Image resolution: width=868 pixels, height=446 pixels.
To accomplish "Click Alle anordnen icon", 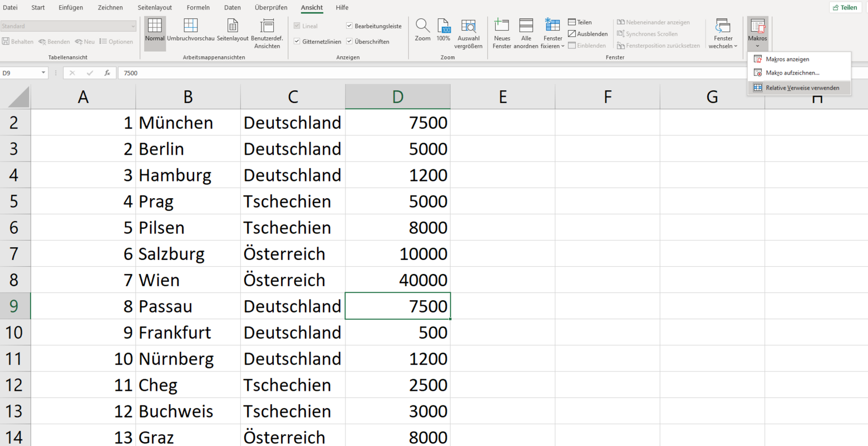I will [526, 26].
